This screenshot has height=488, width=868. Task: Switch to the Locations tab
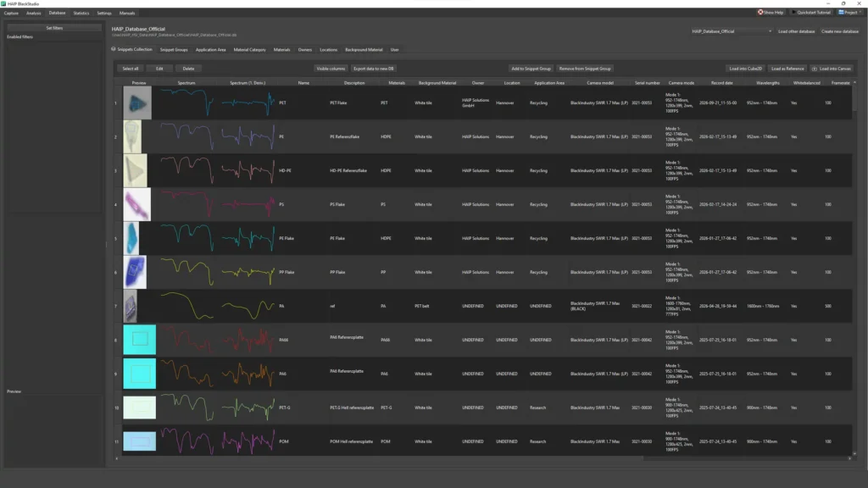coord(328,50)
